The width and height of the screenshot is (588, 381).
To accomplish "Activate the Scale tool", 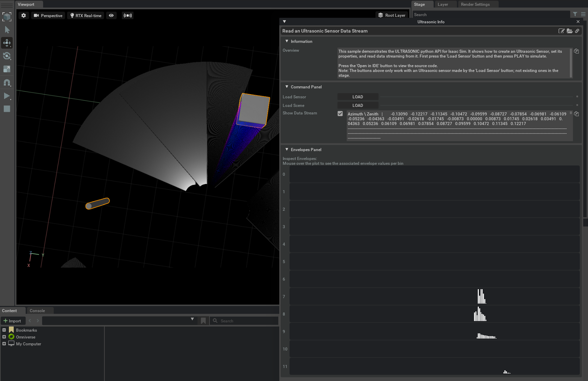I will 7,69.
